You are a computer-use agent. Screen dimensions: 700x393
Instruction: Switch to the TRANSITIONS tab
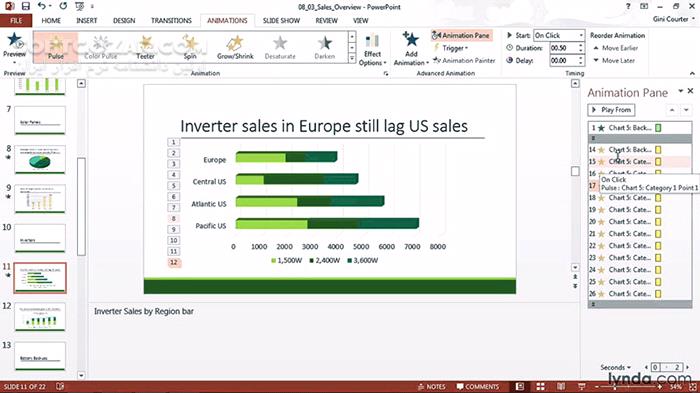[171, 21]
